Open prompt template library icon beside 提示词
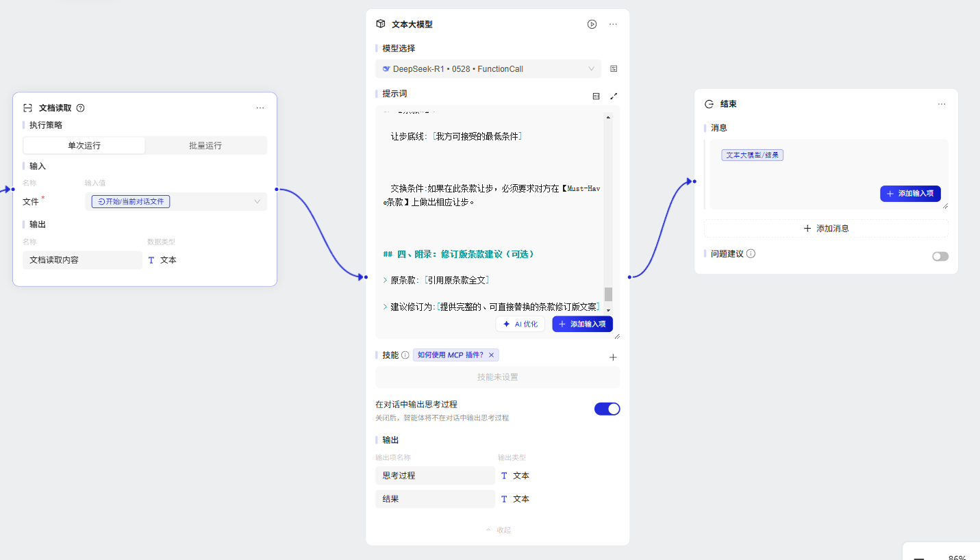The image size is (980, 560). [x=596, y=97]
